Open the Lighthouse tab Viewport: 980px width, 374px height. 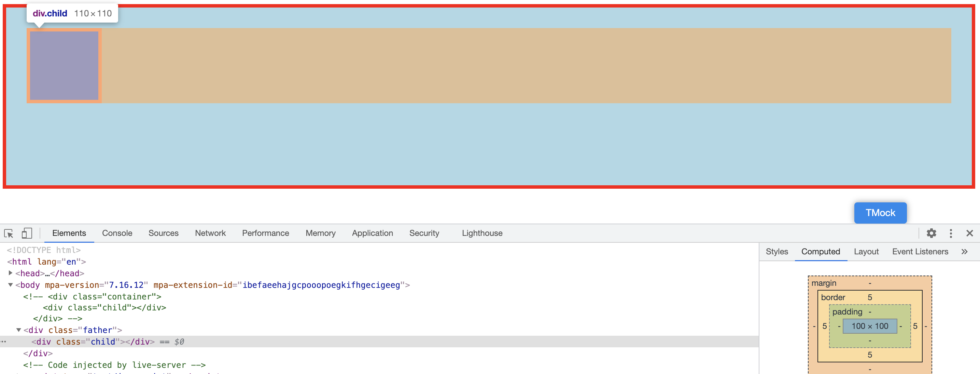(x=481, y=233)
